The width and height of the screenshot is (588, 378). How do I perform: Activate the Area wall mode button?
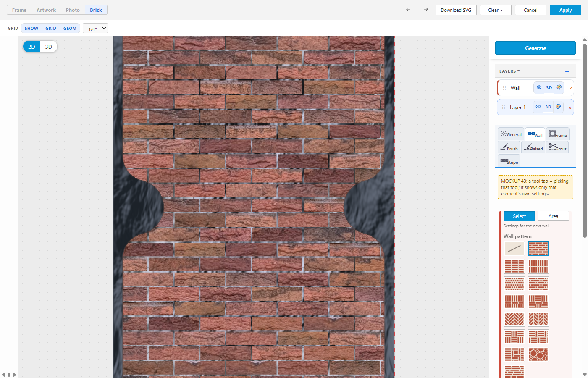pos(553,216)
